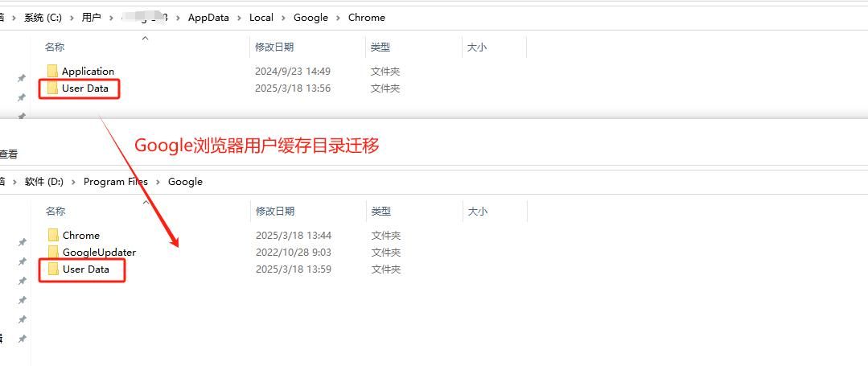Select the GoogleUpdater folder icon
868x366 pixels.
[x=53, y=252]
